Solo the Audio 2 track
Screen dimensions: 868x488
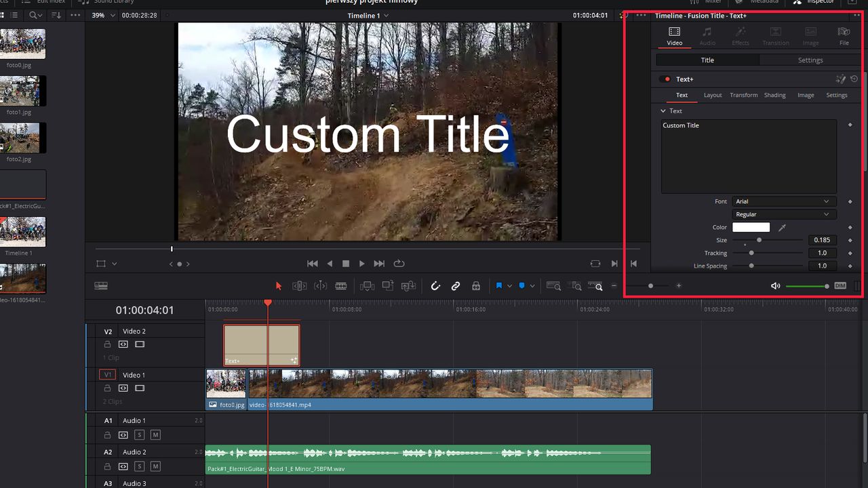coord(139,466)
